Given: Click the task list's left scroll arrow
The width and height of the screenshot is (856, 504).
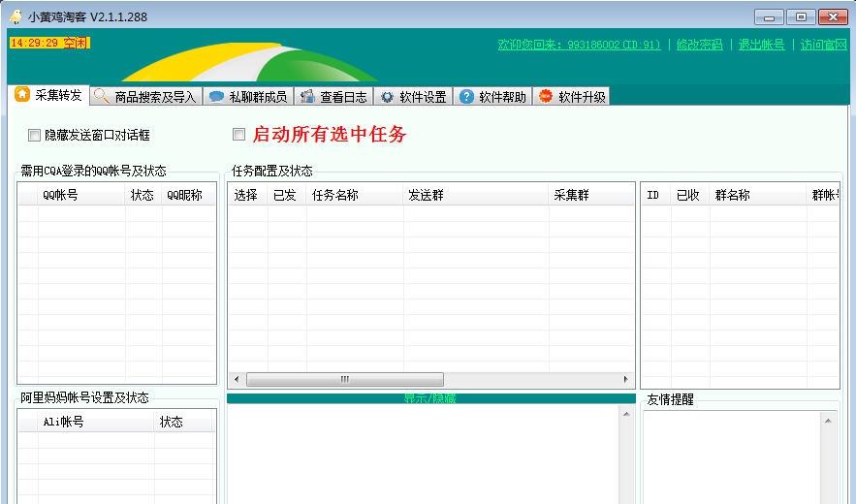Looking at the screenshot, I should 236,379.
